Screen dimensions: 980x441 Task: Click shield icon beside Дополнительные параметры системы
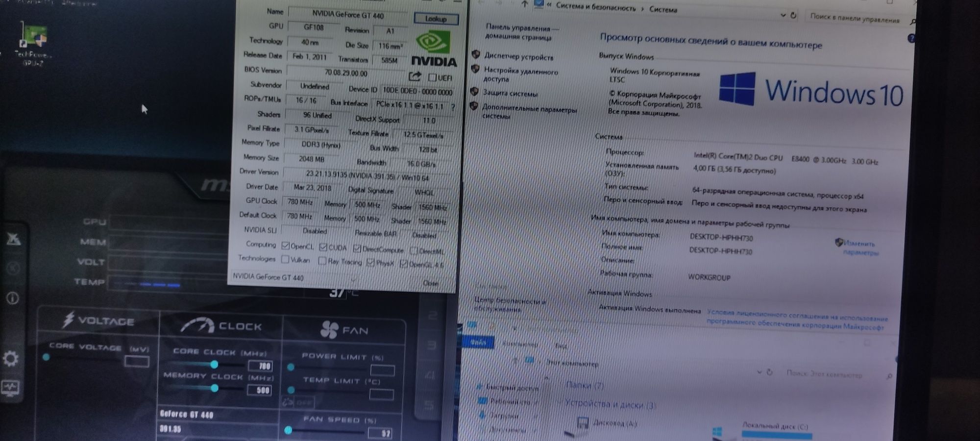473,106
